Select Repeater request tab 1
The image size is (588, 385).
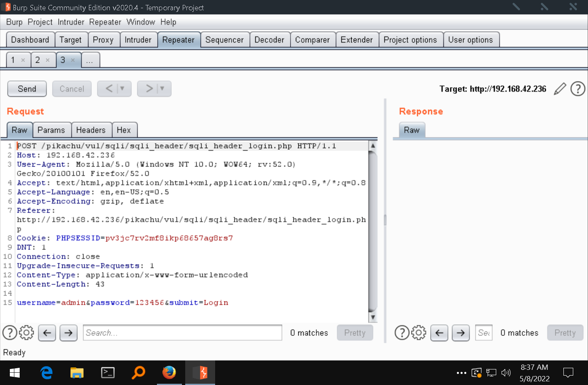click(13, 60)
